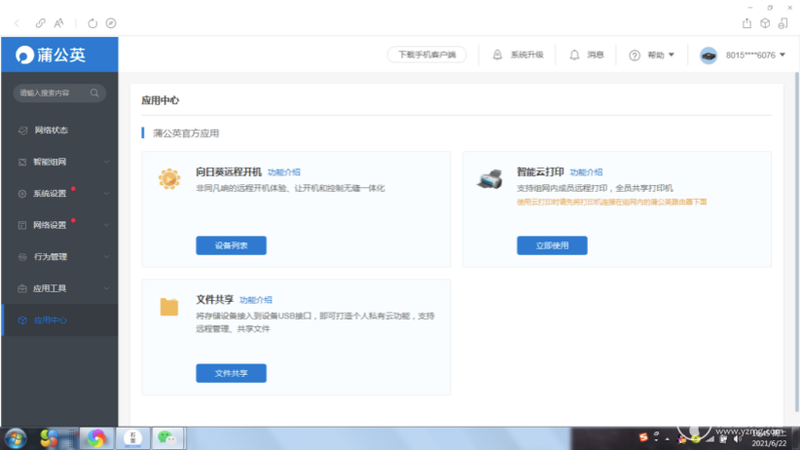
Task: Open 系统升级 link
Action: pyautogui.click(x=527, y=55)
